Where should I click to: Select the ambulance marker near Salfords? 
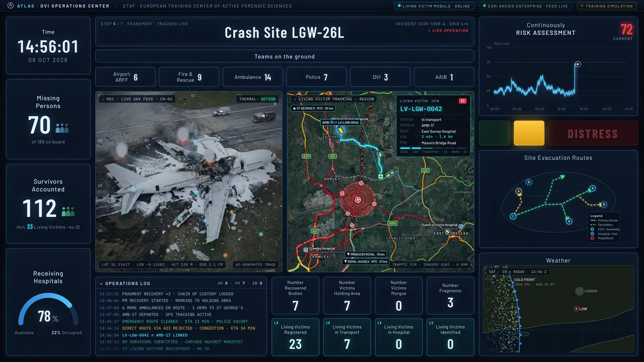tap(340, 129)
